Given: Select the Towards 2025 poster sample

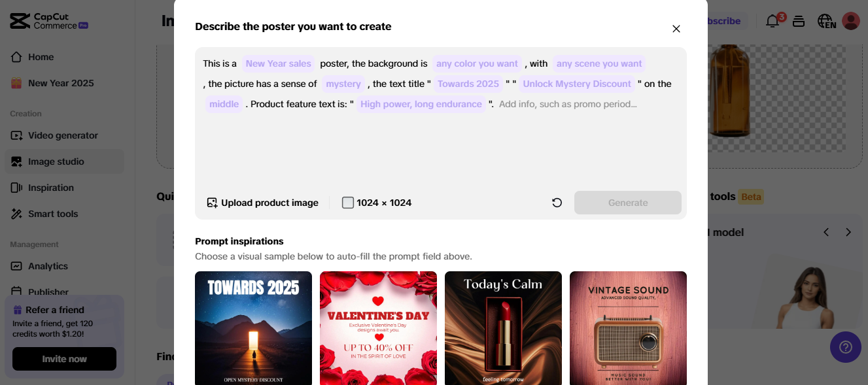Looking at the screenshot, I should point(253,328).
